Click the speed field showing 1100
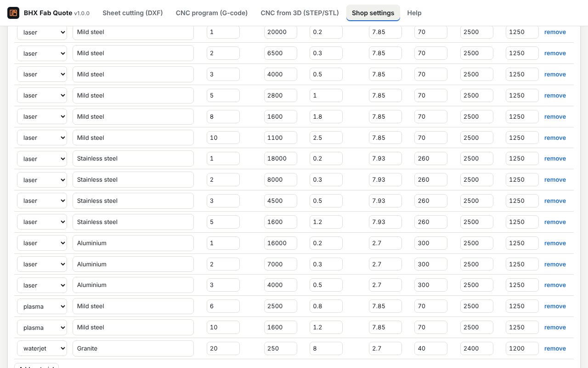 [x=281, y=138]
